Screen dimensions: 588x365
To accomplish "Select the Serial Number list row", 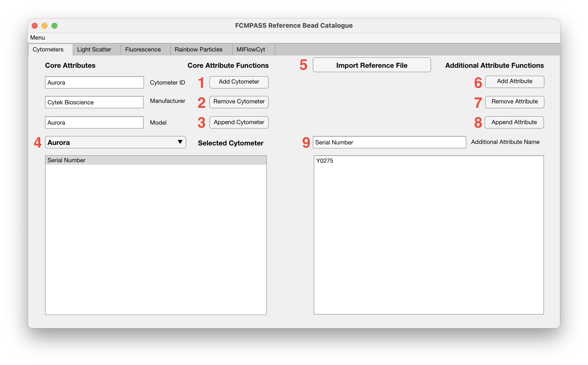I will [156, 160].
